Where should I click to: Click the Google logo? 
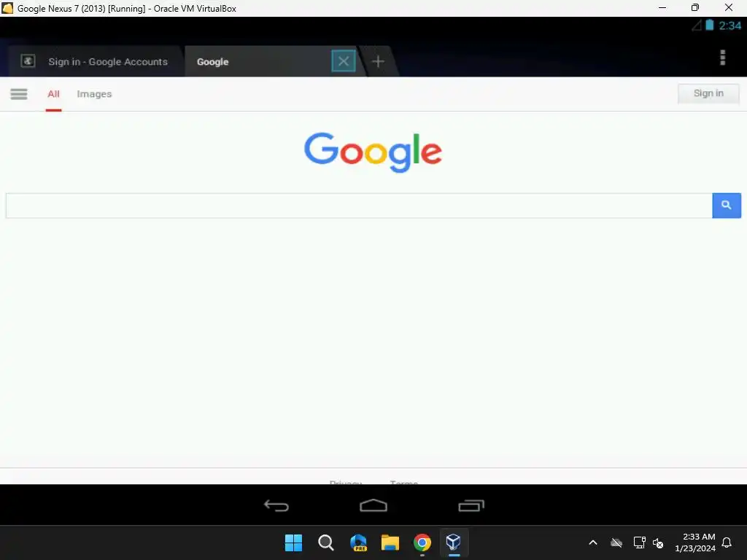373,152
